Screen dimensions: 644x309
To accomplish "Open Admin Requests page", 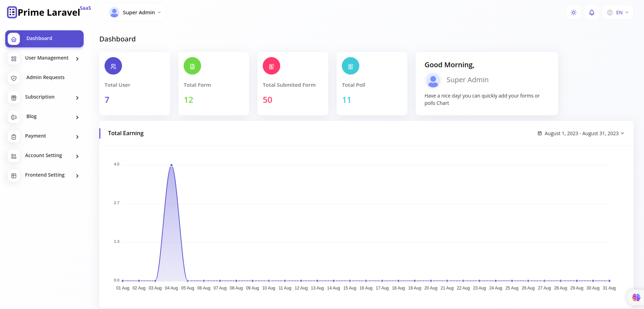I will pyautogui.click(x=45, y=77).
